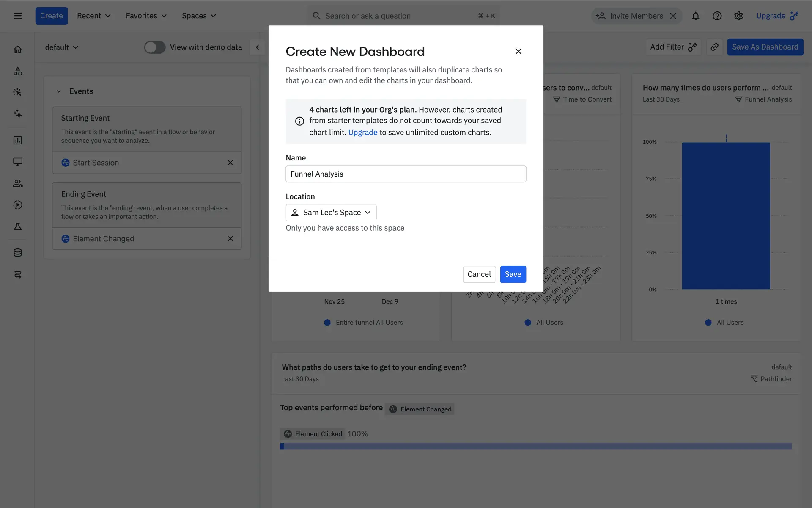The width and height of the screenshot is (812, 508).
Task: Click the notifications bell icon
Action: tap(696, 16)
